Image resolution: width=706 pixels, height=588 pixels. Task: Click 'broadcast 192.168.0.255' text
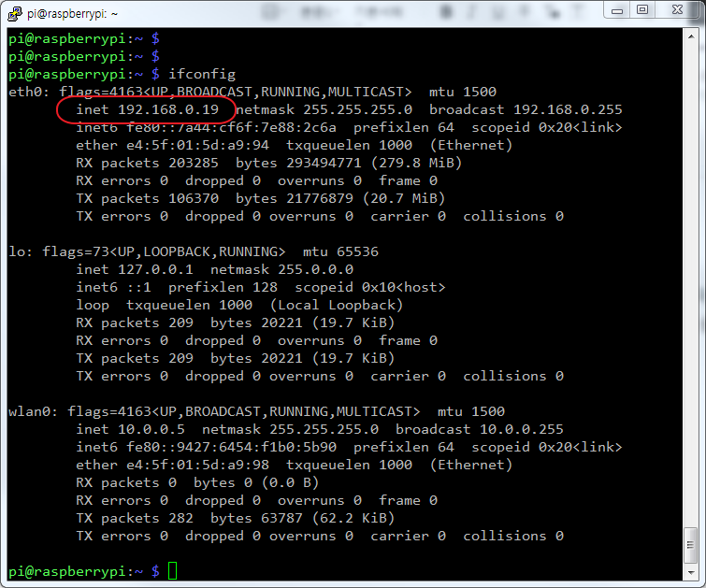(x=526, y=109)
